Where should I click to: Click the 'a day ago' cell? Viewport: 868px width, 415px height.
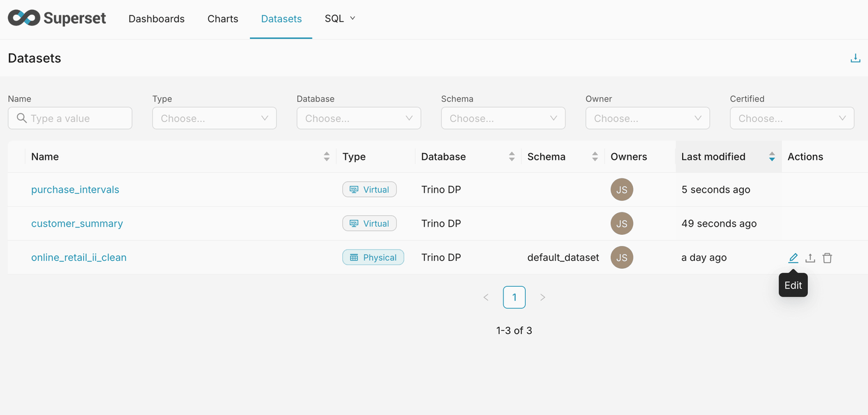(704, 258)
